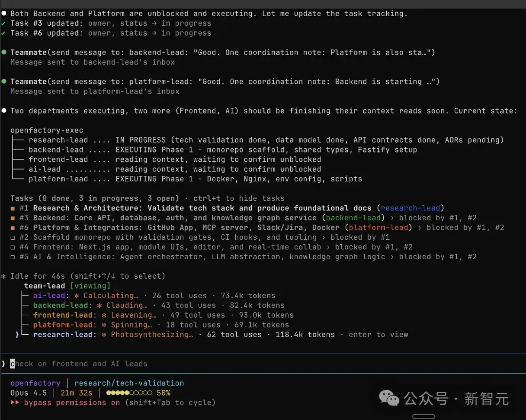Image resolution: width=526 pixels, height=420 pixels.
Task: Click the '118.4k tokens' count for research-lead
Action: point(305,334)
